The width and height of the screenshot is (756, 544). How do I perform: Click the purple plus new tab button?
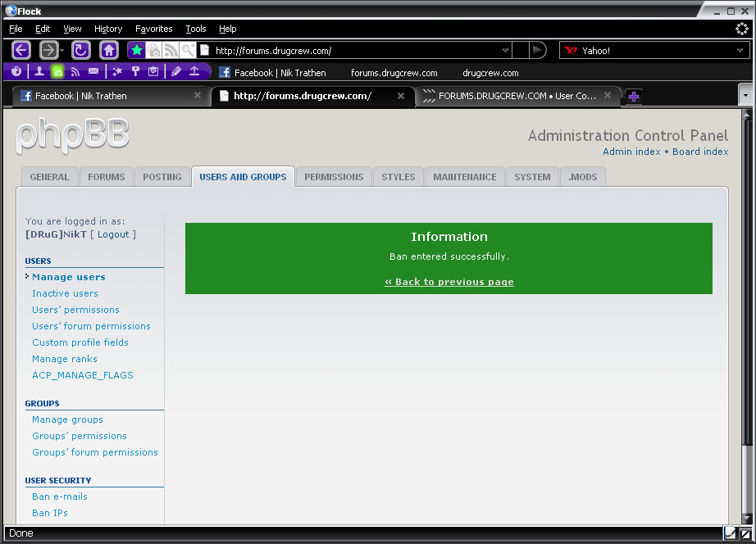click(633, 96)
